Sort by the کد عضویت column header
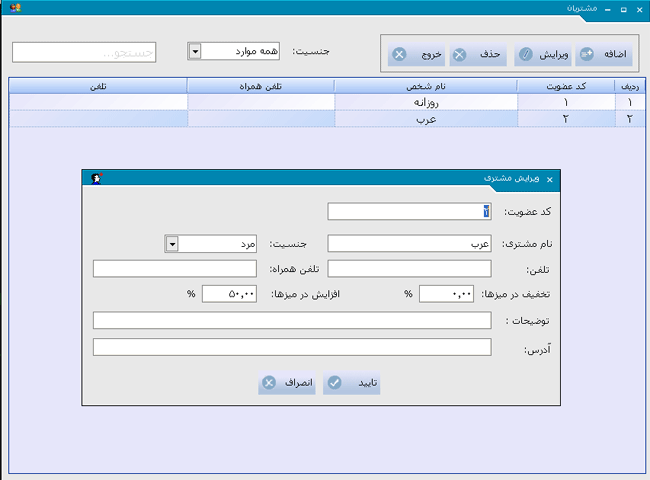 (x=566, y=86)
